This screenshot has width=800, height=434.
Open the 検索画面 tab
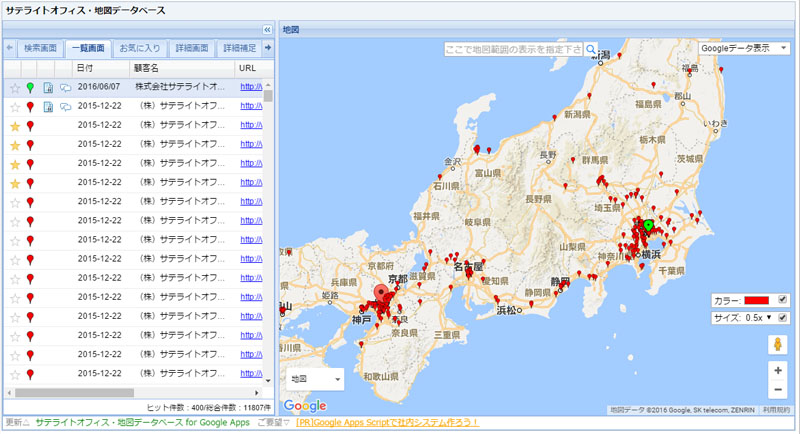click(40, 48)
